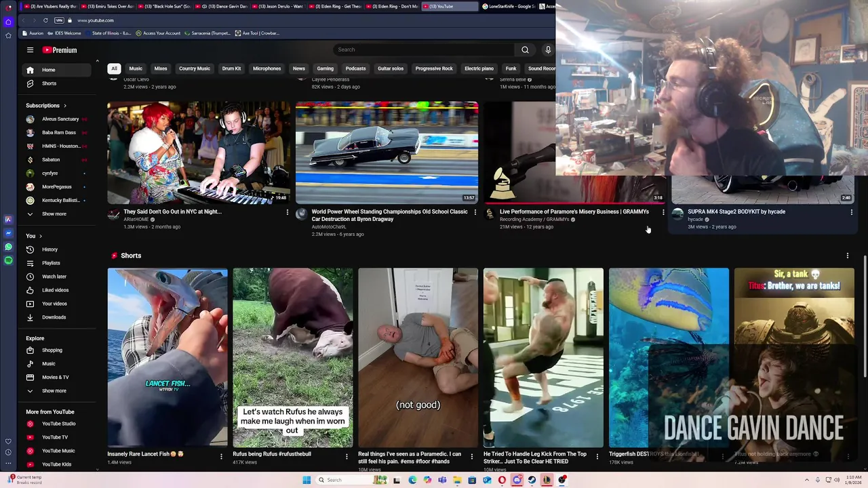Select the Drum Kit filter chip

coord(231,68)
